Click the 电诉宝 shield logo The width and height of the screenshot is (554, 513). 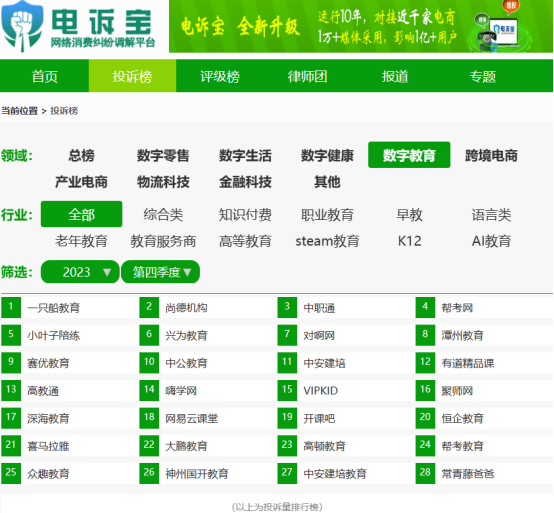[22, 26]
